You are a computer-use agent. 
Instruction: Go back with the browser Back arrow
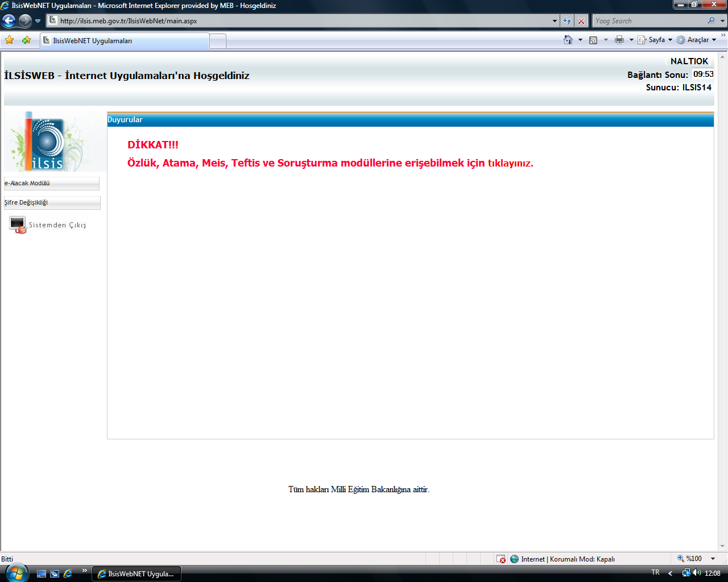pyautogui.click(x=9, y=21)
